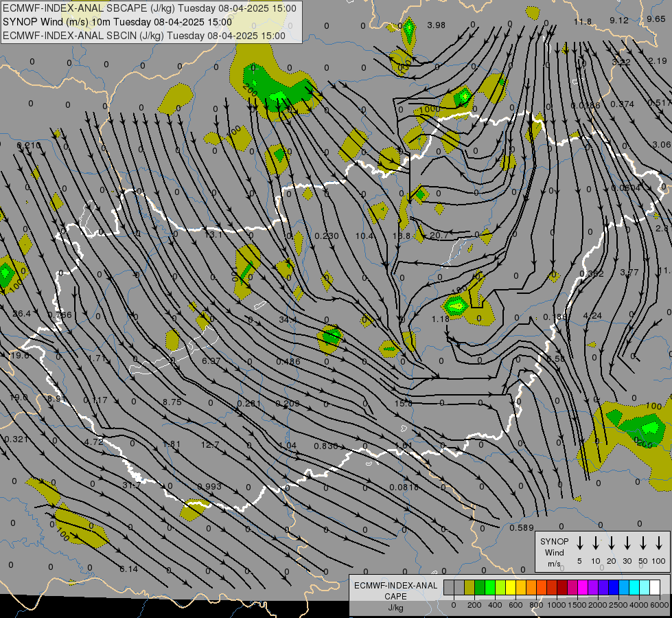Click the map value 26.4

click(21, 314)
